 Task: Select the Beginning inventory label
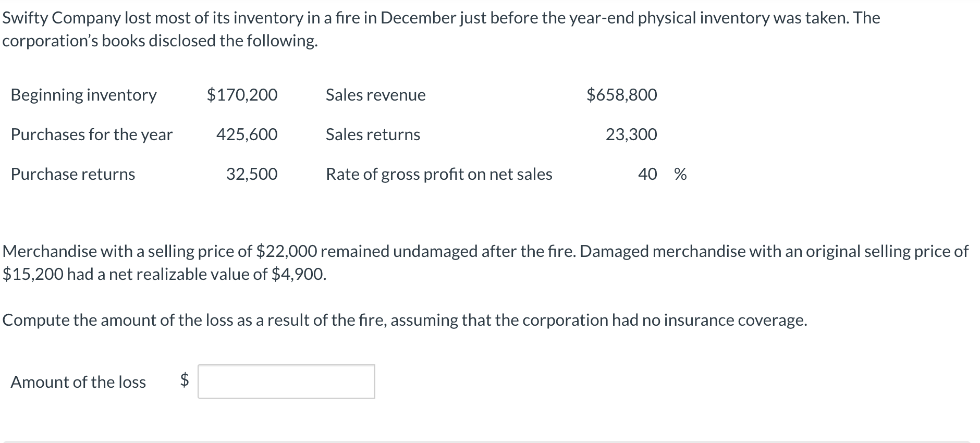click(x=83, y=95)
